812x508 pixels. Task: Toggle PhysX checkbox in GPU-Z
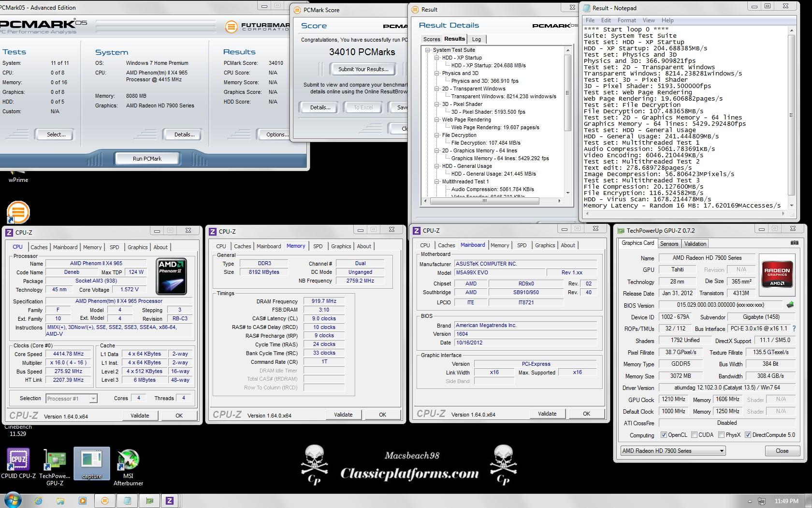(x=721, y=434)
